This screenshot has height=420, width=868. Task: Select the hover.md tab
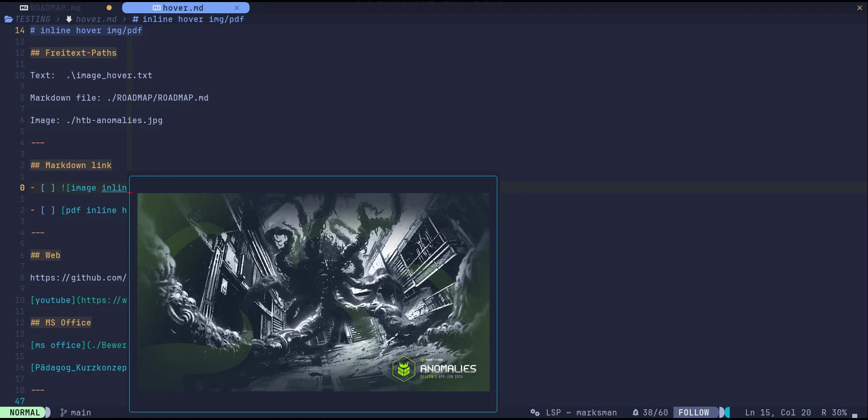pos(186,8)
